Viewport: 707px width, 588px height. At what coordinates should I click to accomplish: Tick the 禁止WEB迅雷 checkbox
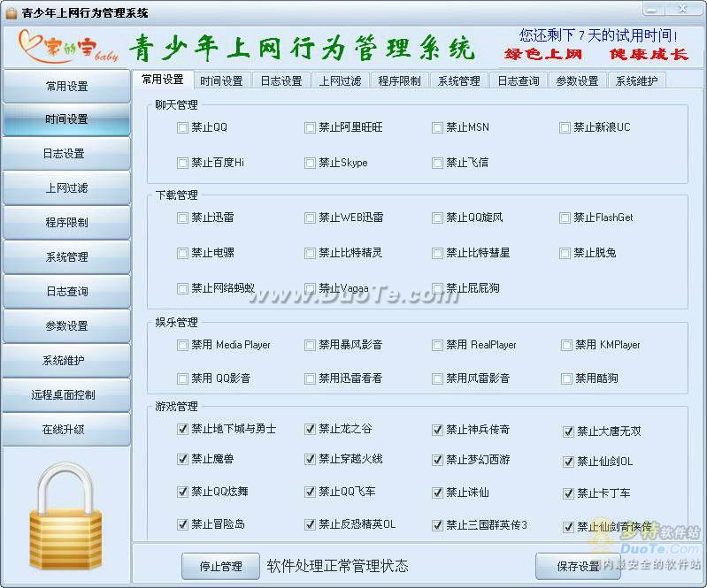pos(310,218)
